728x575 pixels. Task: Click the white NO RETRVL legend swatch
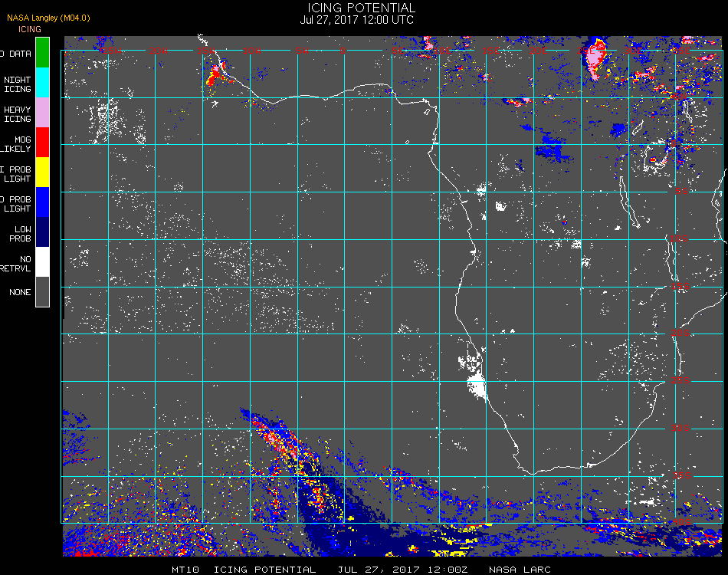tap(42, 262)
